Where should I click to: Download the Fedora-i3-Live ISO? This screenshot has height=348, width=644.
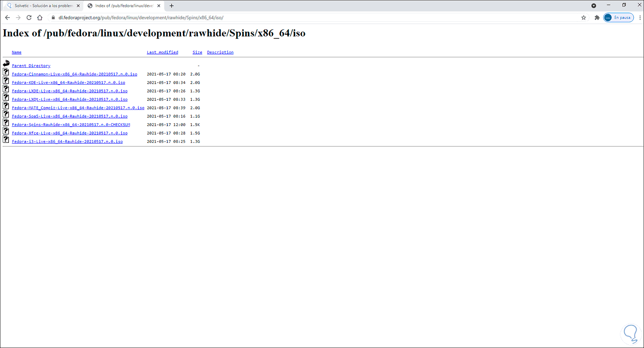tap(67, 142)
